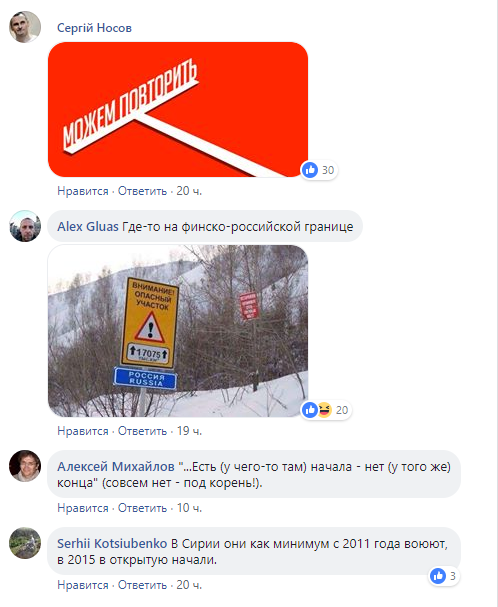The image size is (498, 607).
Task: Open Alex Gluas's profile picture
Action: click(x=25, y=226)
